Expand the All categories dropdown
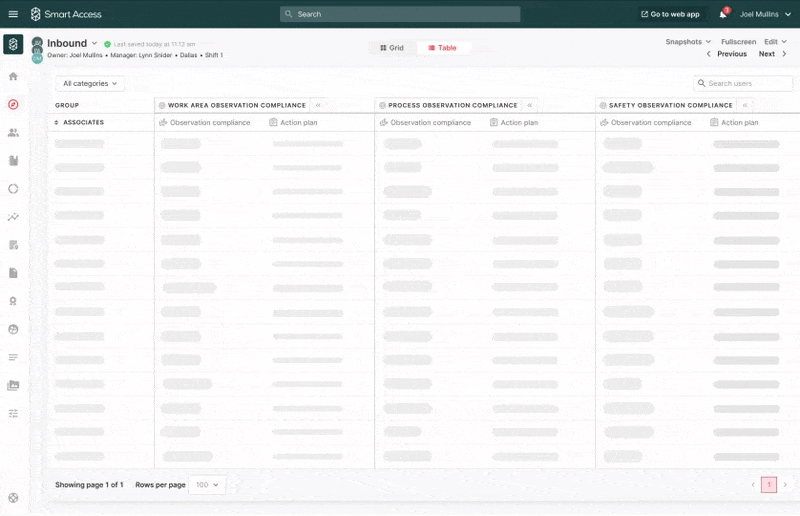 [x=90, y=84]
